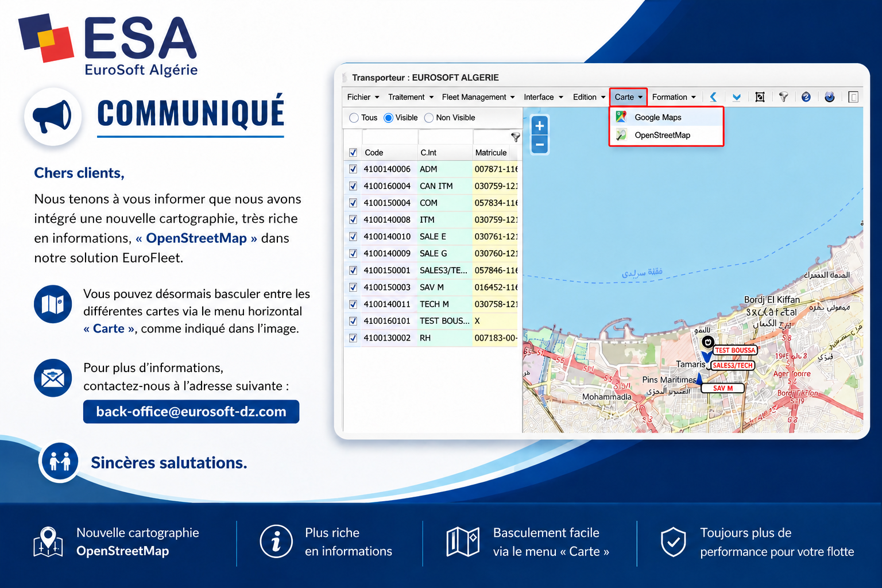Viewport: 882px width, 588px height.
Task: Select the TEST BOUSSA vehicle marker on the map
Action: point(735,350)
